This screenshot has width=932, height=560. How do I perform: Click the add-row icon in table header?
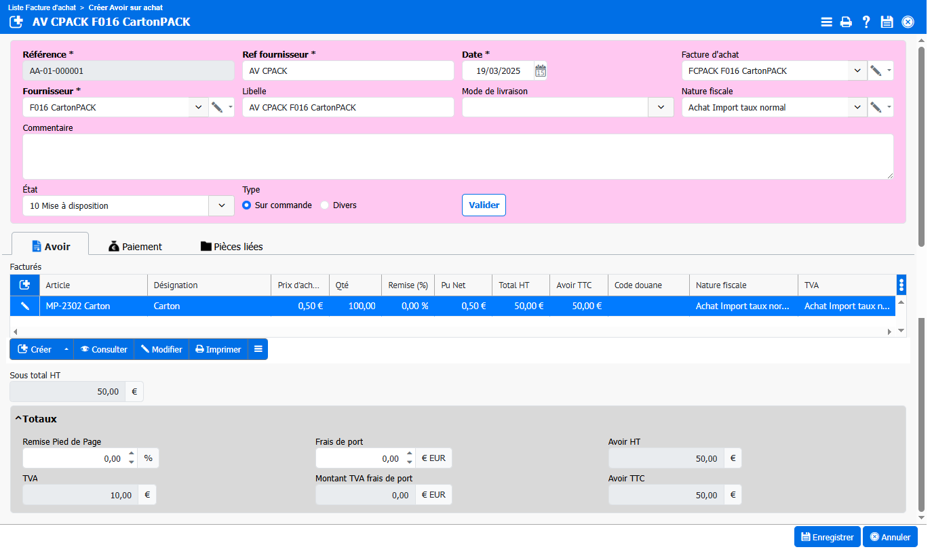[25, 285]
